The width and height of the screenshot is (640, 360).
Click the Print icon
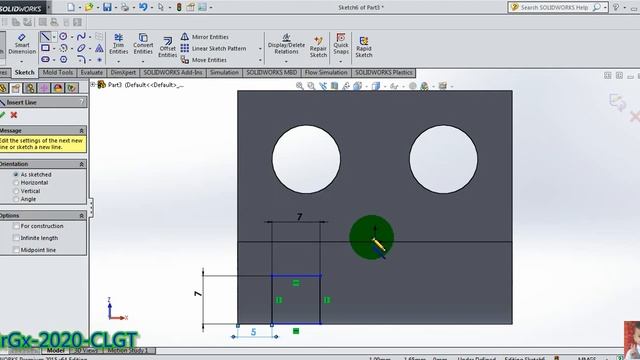click(125, 7)
